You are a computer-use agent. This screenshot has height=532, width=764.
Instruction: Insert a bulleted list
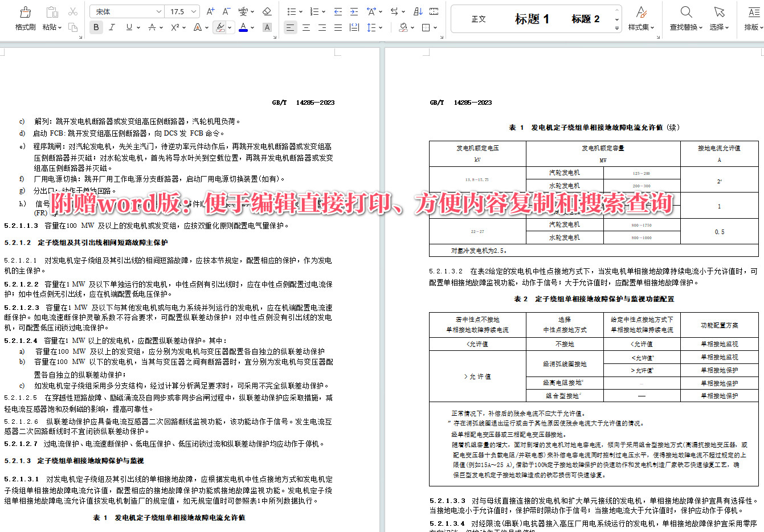(x=292, y=11)
